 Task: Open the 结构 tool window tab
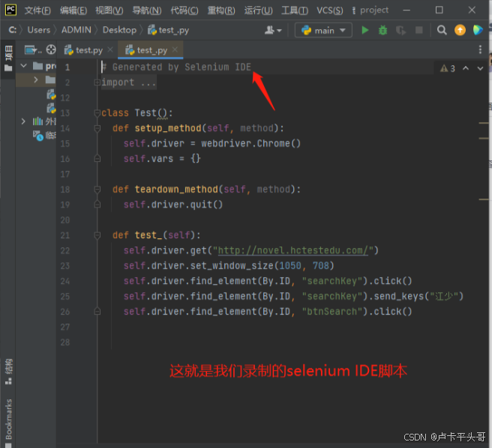[x=8, y=371]
